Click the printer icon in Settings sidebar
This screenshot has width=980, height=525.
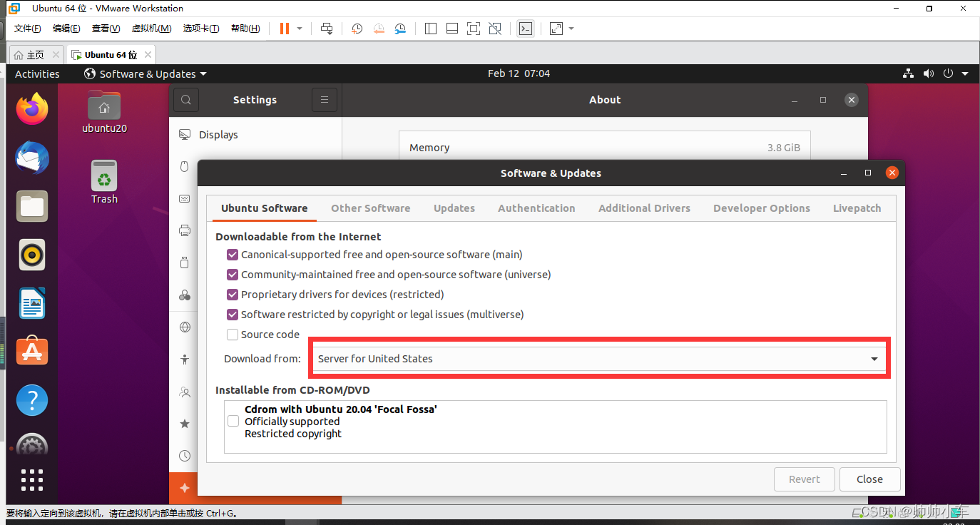tap(185, 230)
